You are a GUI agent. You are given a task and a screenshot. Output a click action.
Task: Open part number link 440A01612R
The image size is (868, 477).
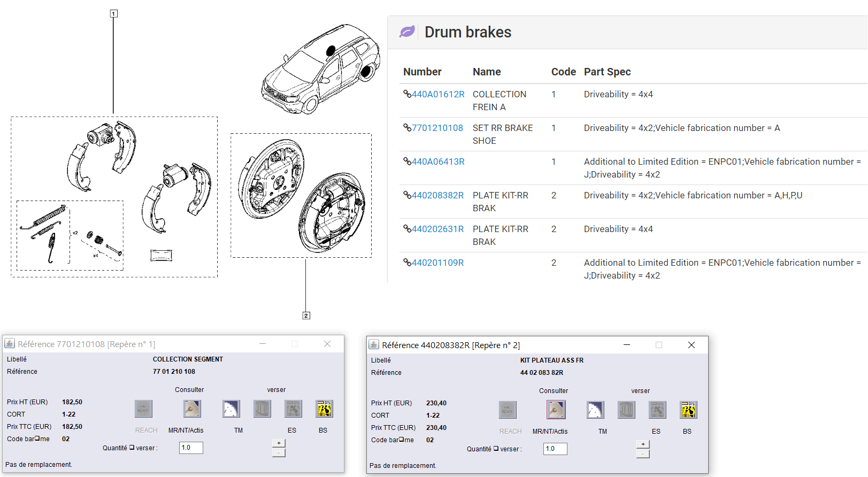[x=437, y=94]
